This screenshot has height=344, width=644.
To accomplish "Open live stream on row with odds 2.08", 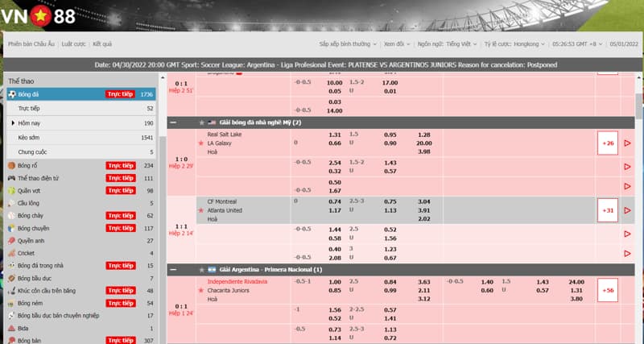I will point(627,254).
